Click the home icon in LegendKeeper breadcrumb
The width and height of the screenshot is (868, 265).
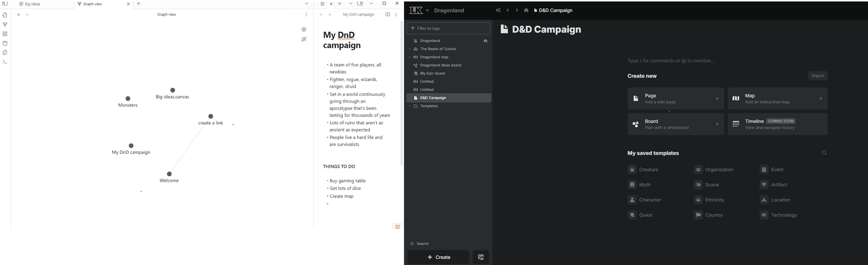coord(526,10)
